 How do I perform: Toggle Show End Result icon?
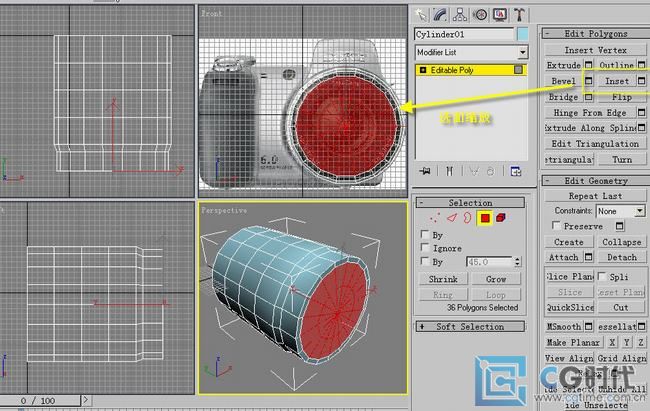click(x=449, y=171)
